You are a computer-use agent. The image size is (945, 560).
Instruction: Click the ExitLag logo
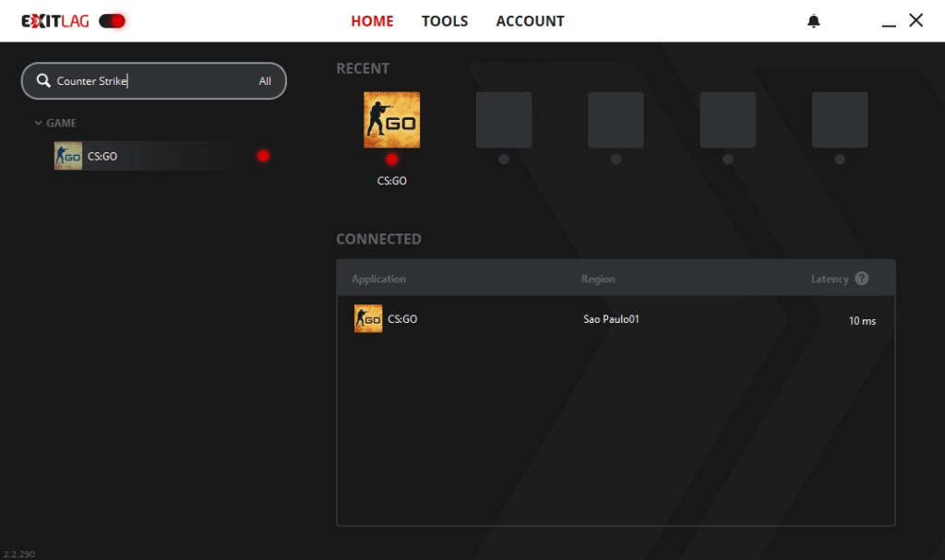(55, 20)
